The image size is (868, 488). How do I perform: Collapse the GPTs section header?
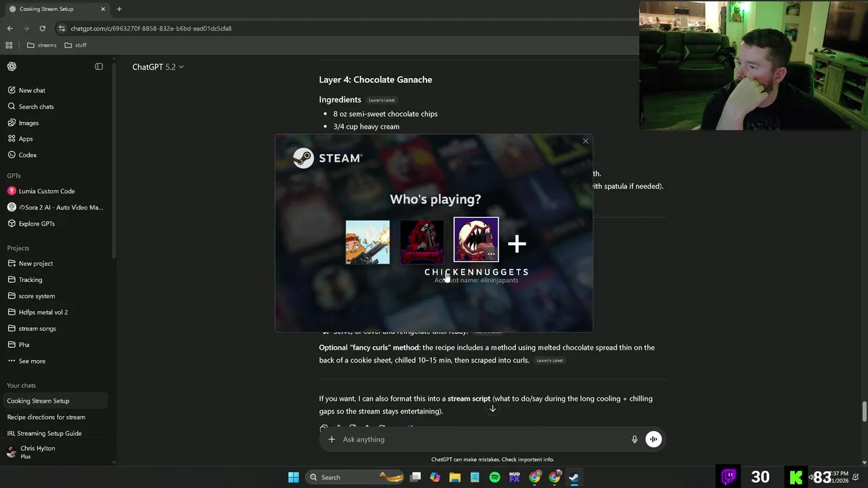tap(14, 176)
